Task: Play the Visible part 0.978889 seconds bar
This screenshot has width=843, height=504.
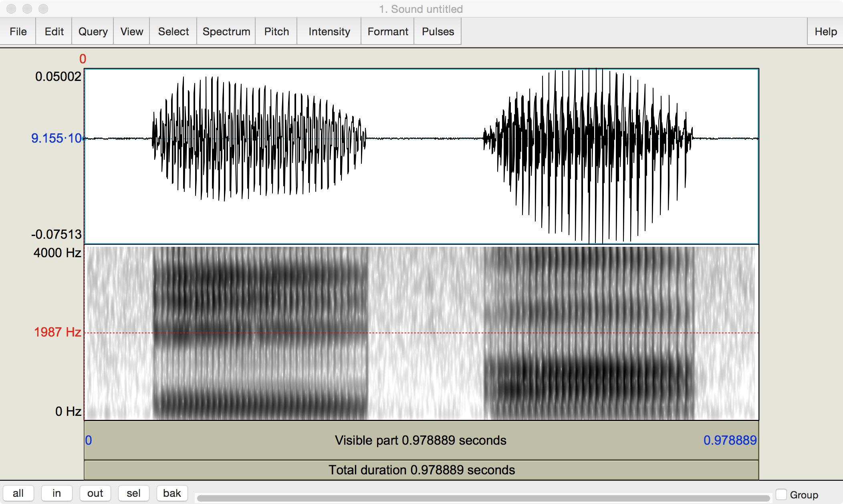Action: pos(421,440)
